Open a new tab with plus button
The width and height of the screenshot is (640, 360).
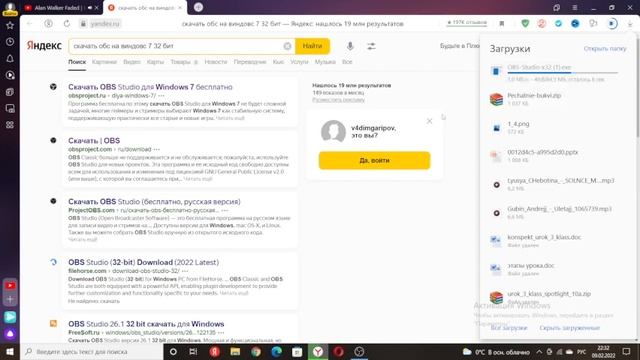pos(198,7)
